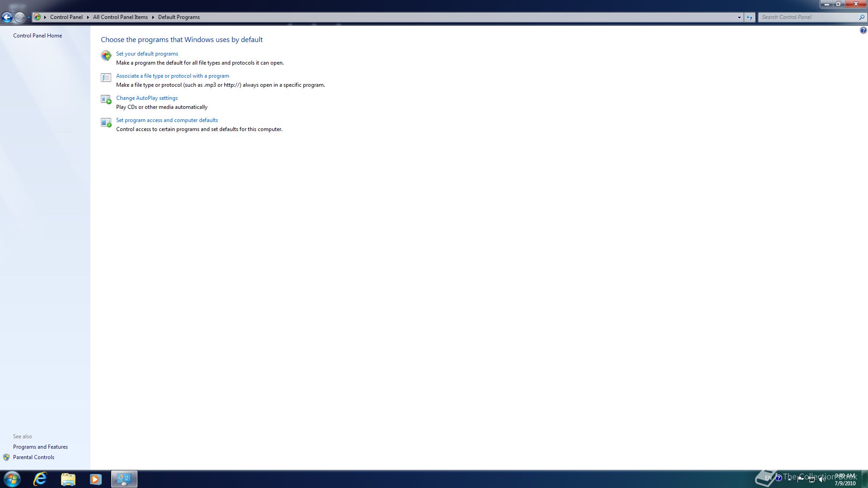Click the Control Panel icon in the address bar
Screen dimensions: 868x488
(x=38, y=17)
